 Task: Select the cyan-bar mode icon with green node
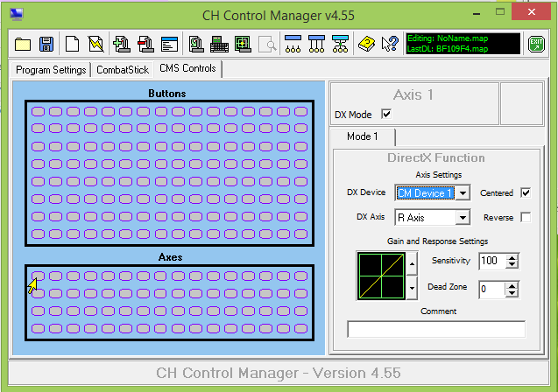pyautogui.click(x=340, y=44)
